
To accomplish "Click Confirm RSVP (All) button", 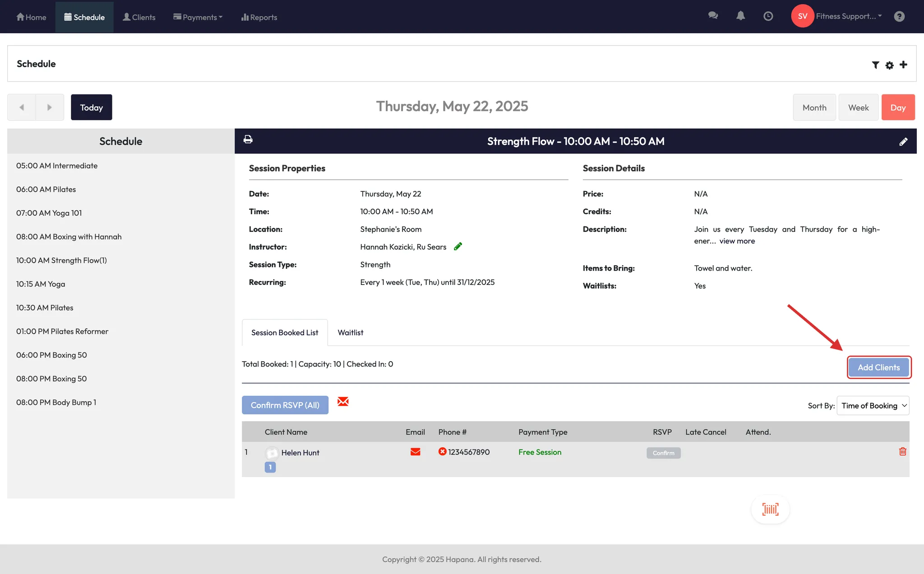I will tap(285, 405).
